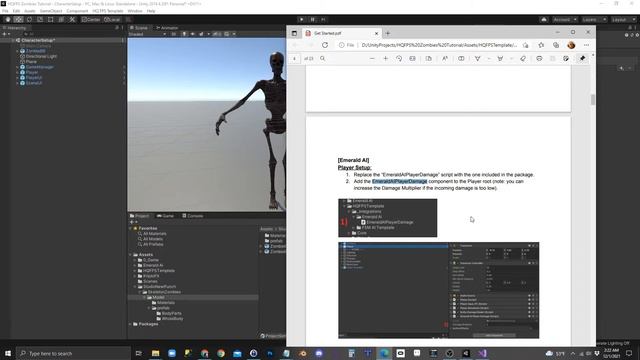Open the Layers dropdown
The height and width of the screenshot is (360, 640).
[x=593, y=20]
